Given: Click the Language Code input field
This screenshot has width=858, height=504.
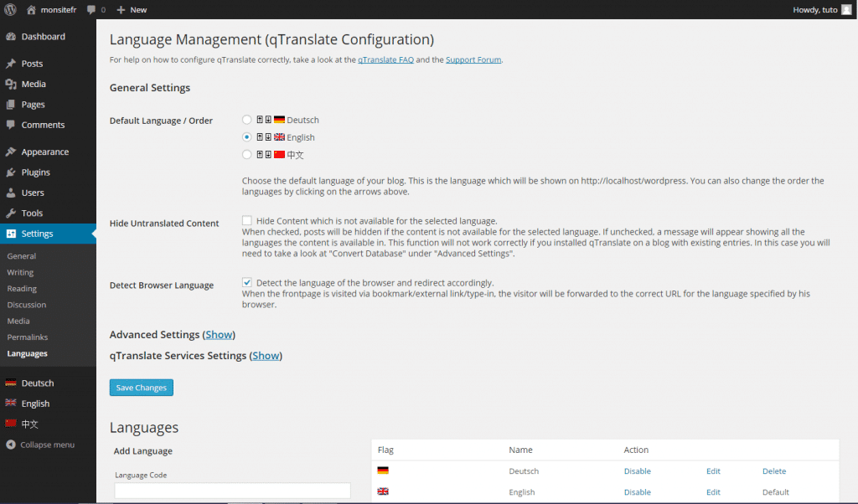Looking at the screenshot, I should tap(232, 491).
